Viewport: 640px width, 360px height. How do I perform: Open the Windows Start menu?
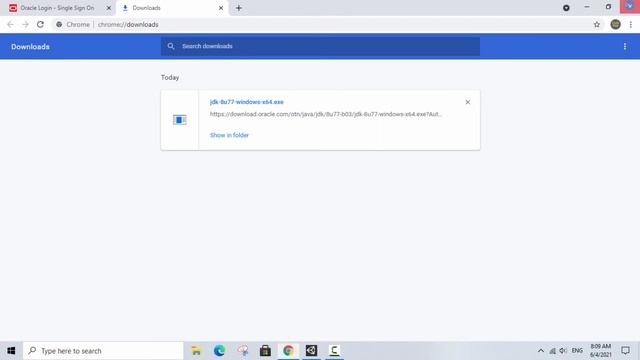click(11, 351)
